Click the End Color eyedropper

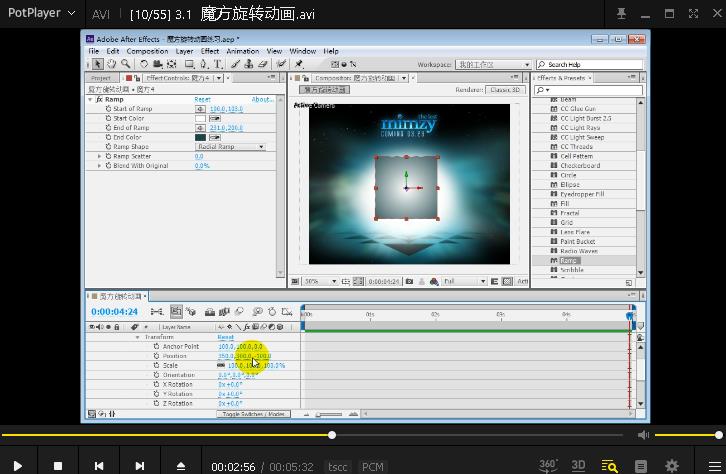coord(215,137)
